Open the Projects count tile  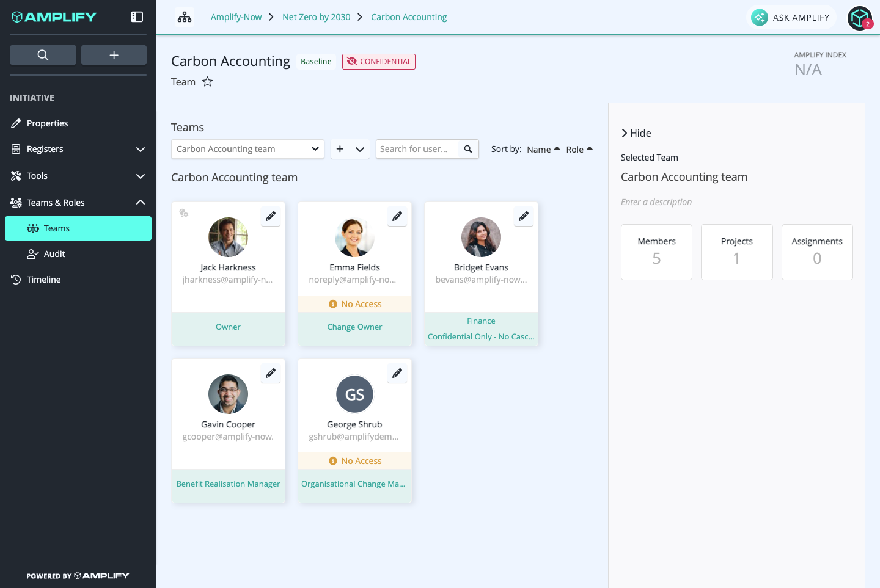737,252
